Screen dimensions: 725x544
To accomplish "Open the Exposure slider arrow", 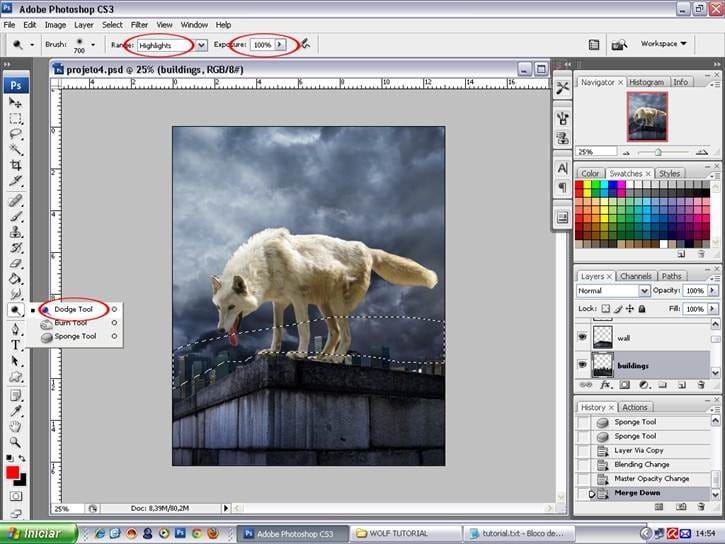I will [x=280, y=44].
